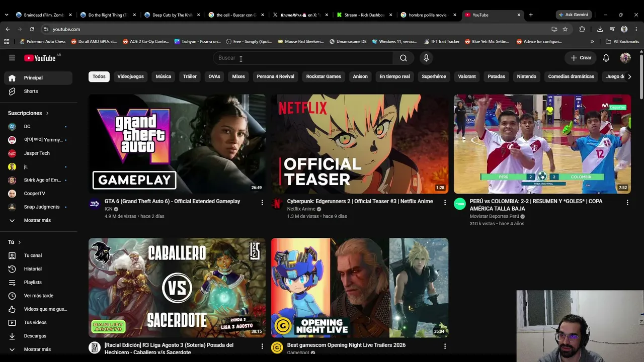Viewport: 644px width, 362px height.
Task: Open Movistar Deportes channel avatar
Action: [x=460, y=204]
